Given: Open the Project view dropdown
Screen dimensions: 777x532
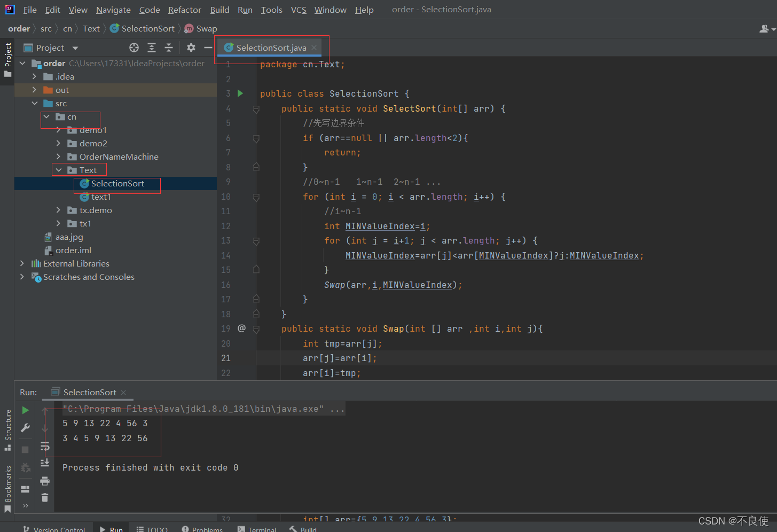Looking at the screenshot, I should [75, 48].
